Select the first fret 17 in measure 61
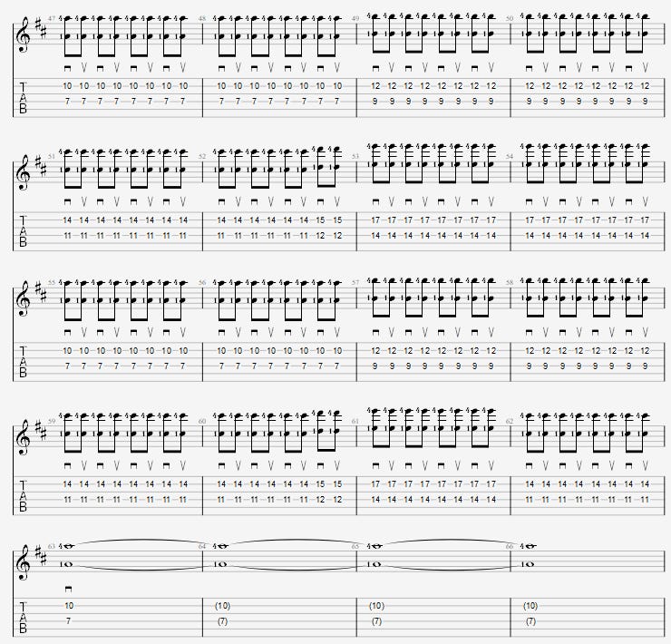 pyautogui.click(x=375, y=483)
